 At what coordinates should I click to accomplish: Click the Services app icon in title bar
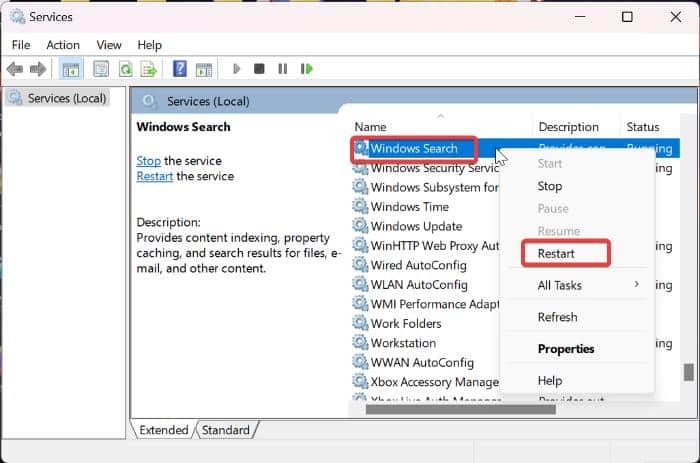(x=17, y=17)
